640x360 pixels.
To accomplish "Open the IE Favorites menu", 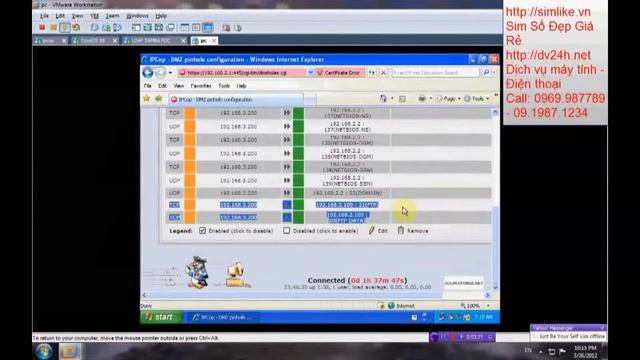I will [201, 86].
